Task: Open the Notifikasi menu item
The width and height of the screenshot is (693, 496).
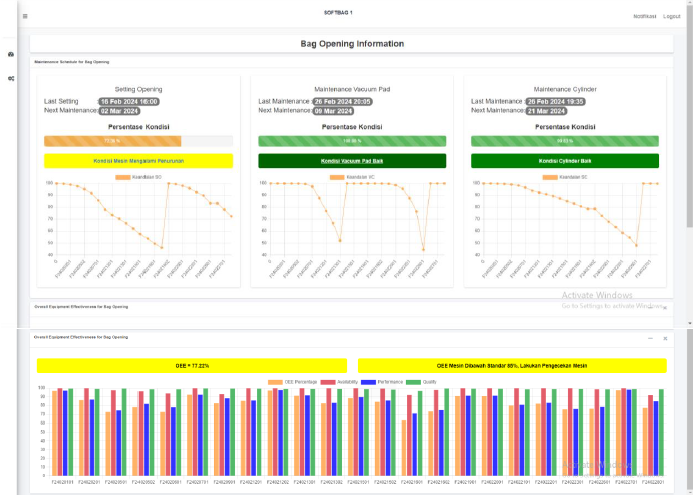Action: pyautogui.click(x=645, y=16)
